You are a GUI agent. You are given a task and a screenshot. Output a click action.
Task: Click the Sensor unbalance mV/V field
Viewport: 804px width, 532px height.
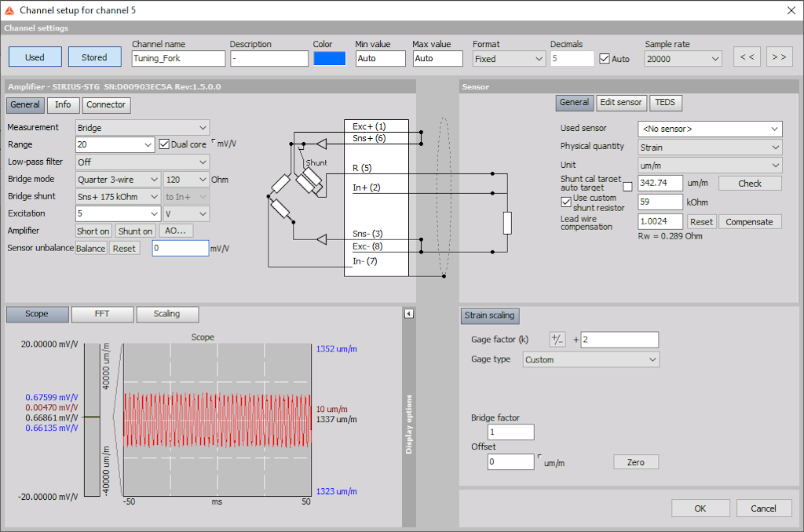(181, 249)
